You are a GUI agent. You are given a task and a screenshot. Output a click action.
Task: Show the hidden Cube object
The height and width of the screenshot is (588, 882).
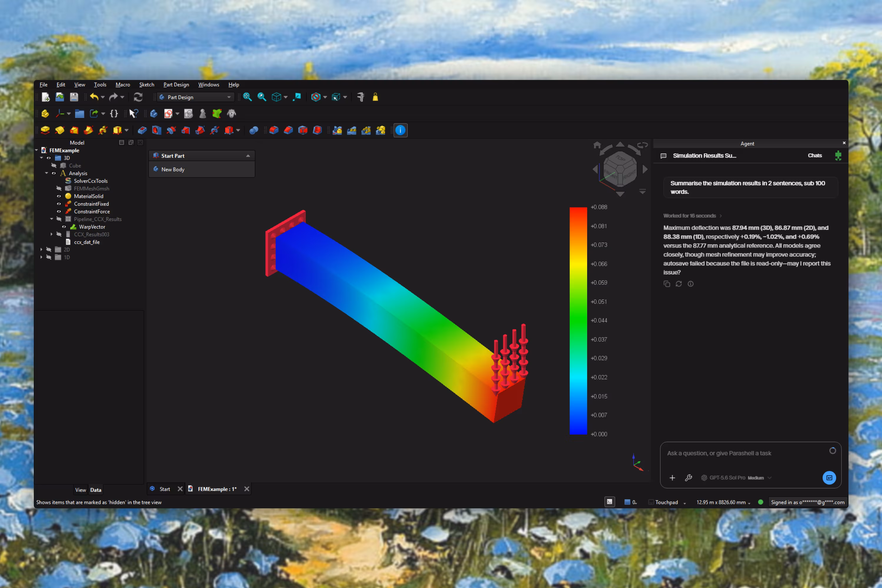(x=54, y=166)
